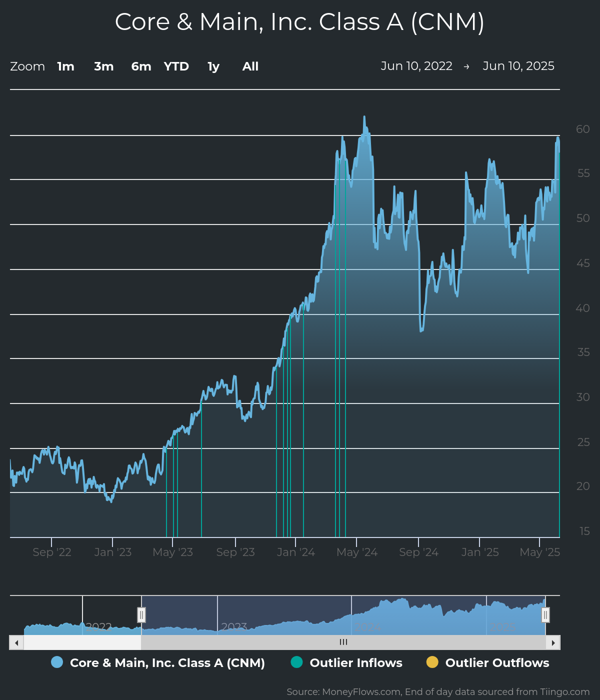This screenshot has width=600, height=700.
Task: Click the 45 y-axis price label
Action: [583, 263]
